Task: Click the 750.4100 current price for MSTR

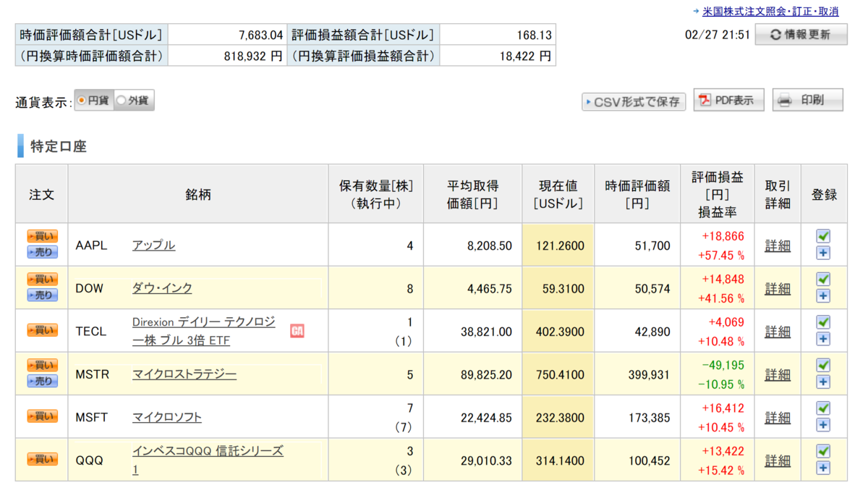Action: [560, 374]
